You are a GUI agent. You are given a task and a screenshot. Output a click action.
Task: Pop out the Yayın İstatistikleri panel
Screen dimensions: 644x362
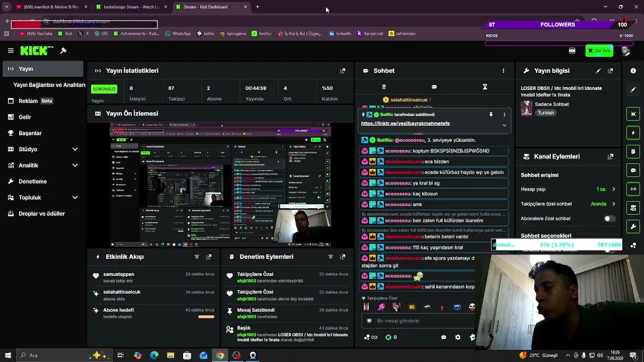point(343,71)
